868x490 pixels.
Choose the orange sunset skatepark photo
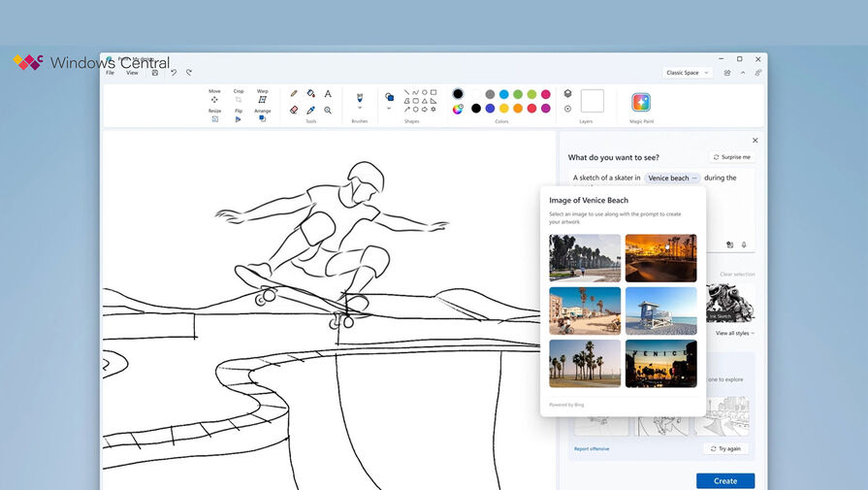coord(661,258)
